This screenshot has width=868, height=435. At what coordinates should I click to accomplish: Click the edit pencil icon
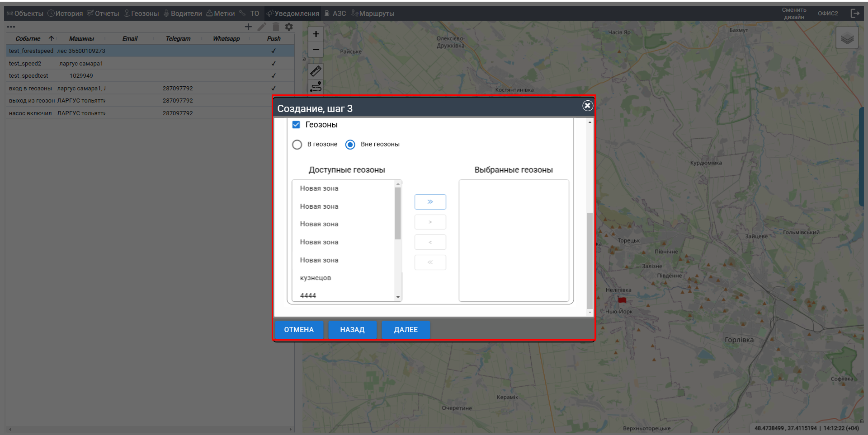(262, 27)
